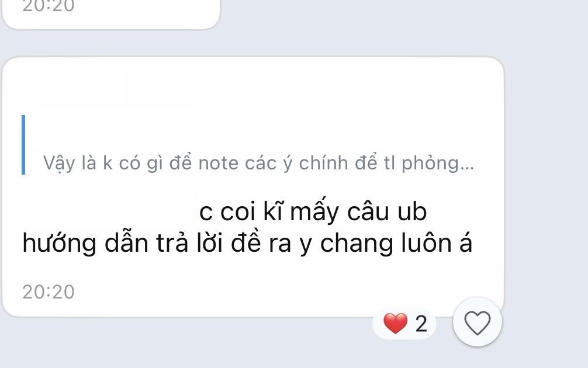Click the blue quote indicator bar

click(23, 145)
